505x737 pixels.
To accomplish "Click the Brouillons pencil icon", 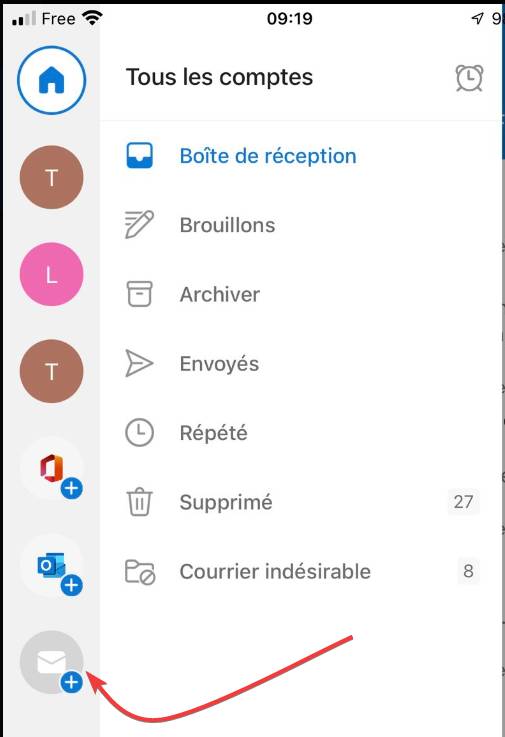I will point(139,224).
